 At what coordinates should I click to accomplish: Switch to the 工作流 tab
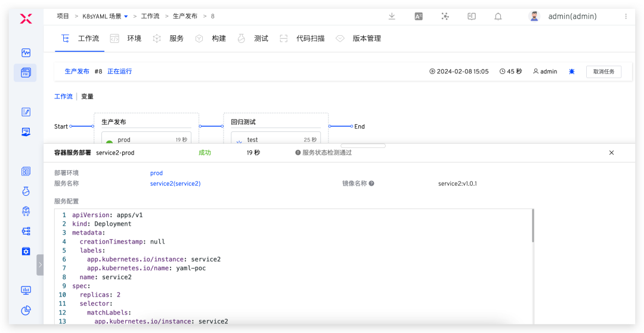coord(80,39)
